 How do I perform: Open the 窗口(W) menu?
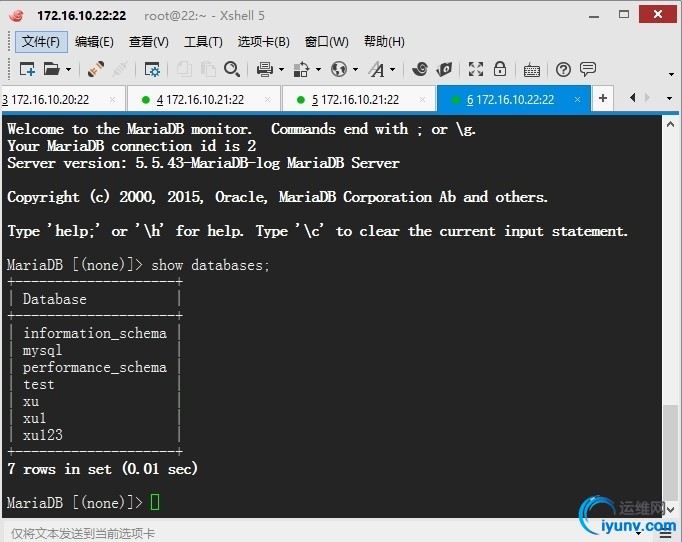click(327, 42)
